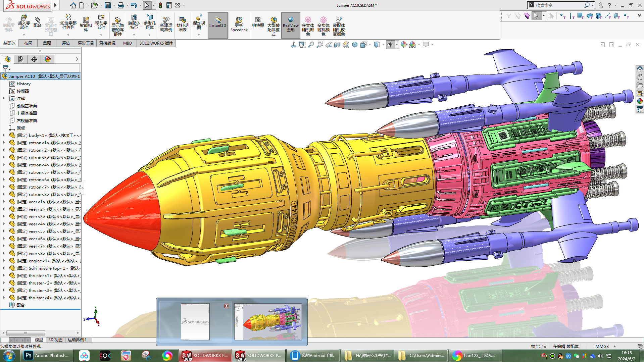Click the rocket model preview thumbnail
Image resolution: width=644 pixels, height=362 pixels.
click(x=268, y=322)
